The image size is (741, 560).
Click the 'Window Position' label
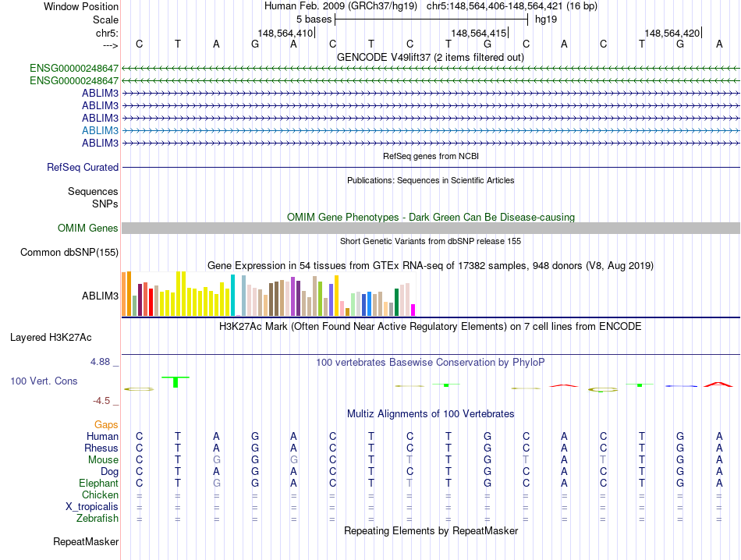(81, 6)
